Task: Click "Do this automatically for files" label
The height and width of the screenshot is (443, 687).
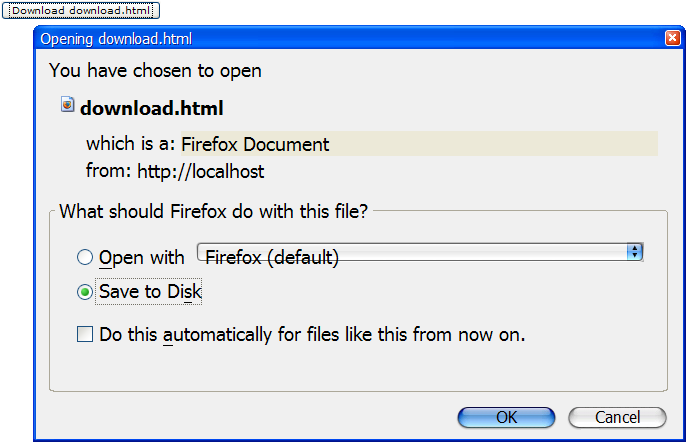Action: [312, 335]
